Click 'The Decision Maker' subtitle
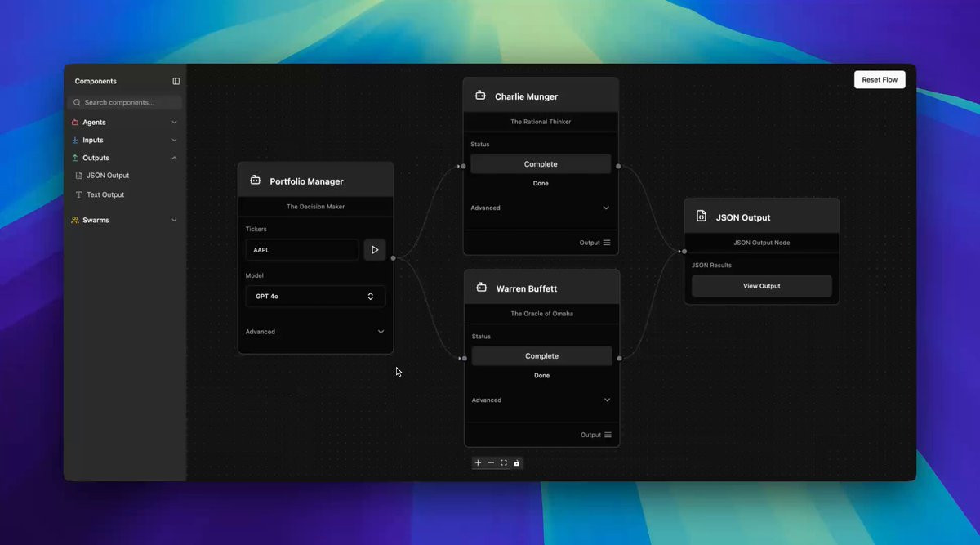The height and width of the screenshot is (545, 980). click(315, 207)
